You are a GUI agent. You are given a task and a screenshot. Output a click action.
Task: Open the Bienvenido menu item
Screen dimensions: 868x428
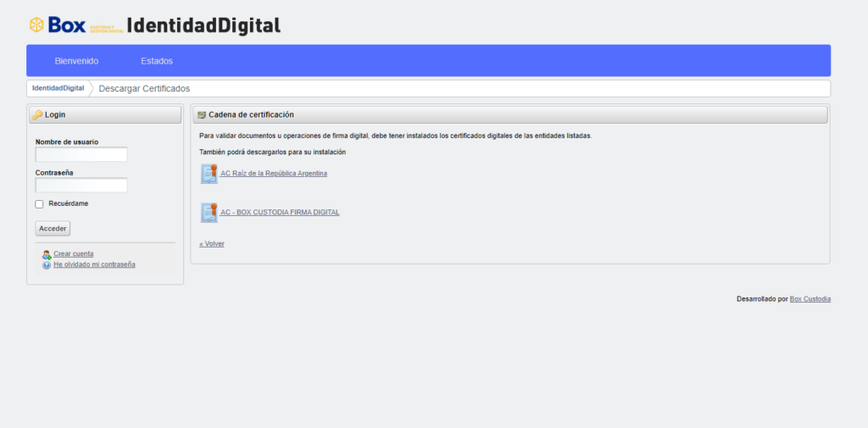point(76,61)
